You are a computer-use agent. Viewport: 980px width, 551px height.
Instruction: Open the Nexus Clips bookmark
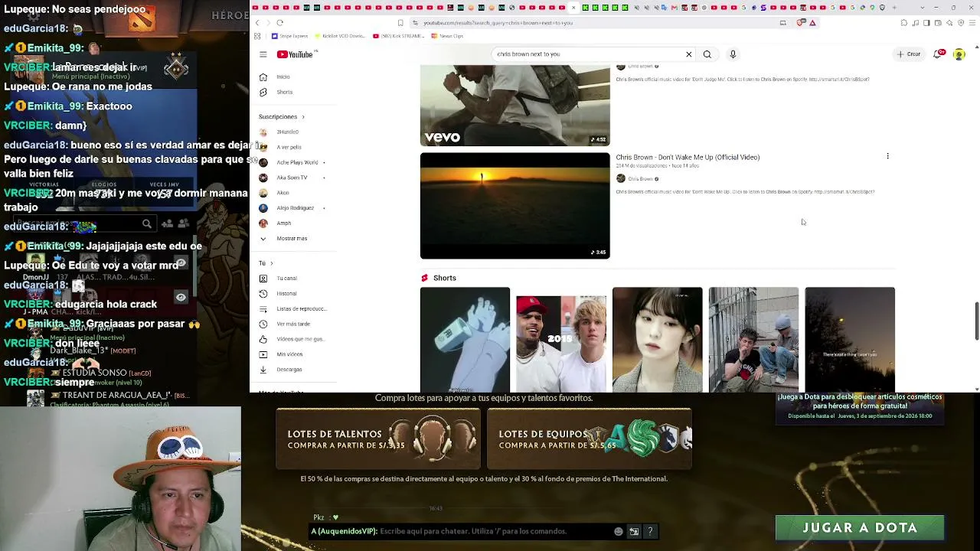[447, 36]
